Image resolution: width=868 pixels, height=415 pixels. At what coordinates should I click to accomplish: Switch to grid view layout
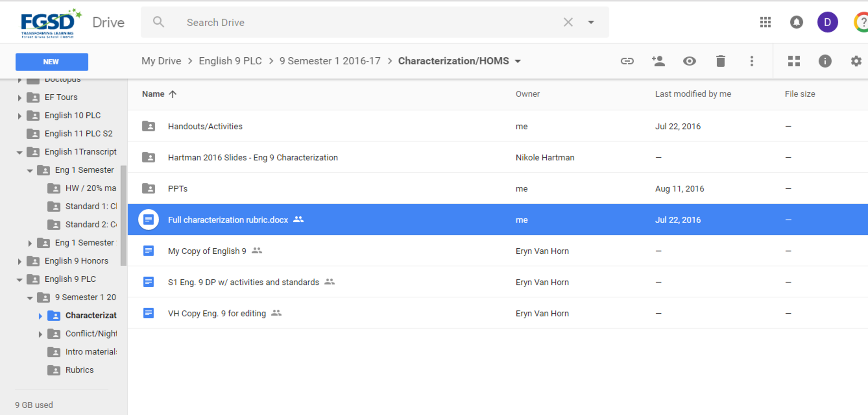794,61
